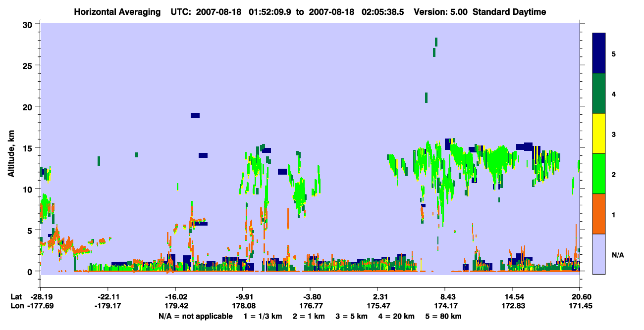644x330 pixels.
Task: Click the colorbar label '5'
Action: [613, 54]
